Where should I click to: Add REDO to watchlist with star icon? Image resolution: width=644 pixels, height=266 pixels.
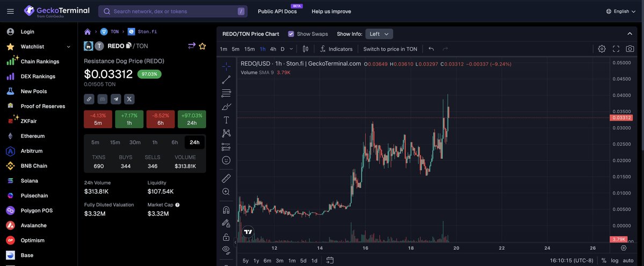202,46
